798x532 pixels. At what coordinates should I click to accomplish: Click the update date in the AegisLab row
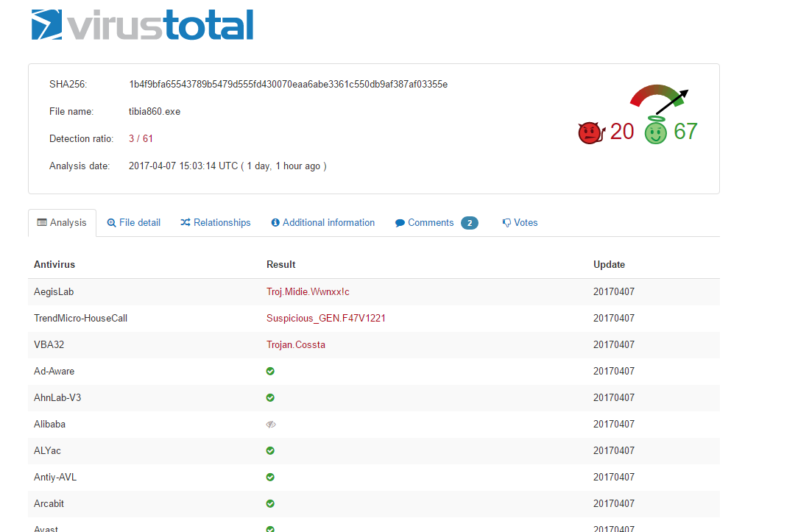(614, 292)
